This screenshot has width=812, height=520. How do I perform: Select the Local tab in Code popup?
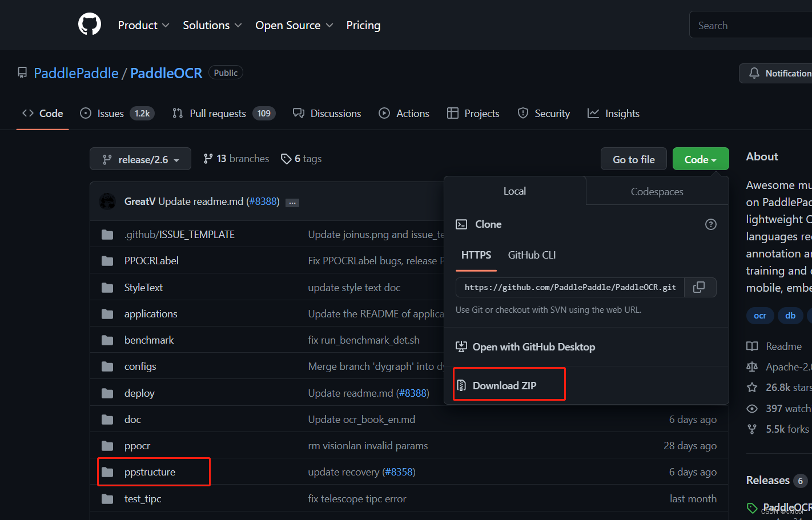[x=515, y=191]
